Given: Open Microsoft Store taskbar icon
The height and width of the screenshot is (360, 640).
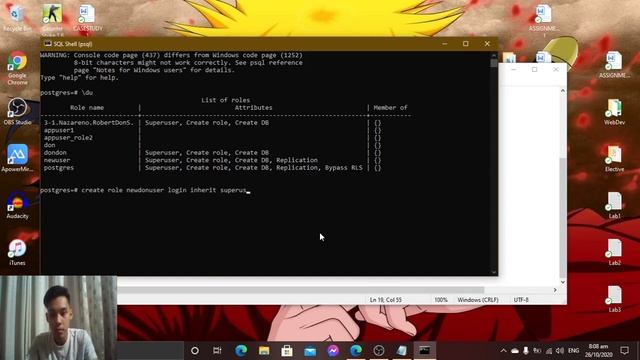Looking at the screenshot, I should [x=287, y=351].
